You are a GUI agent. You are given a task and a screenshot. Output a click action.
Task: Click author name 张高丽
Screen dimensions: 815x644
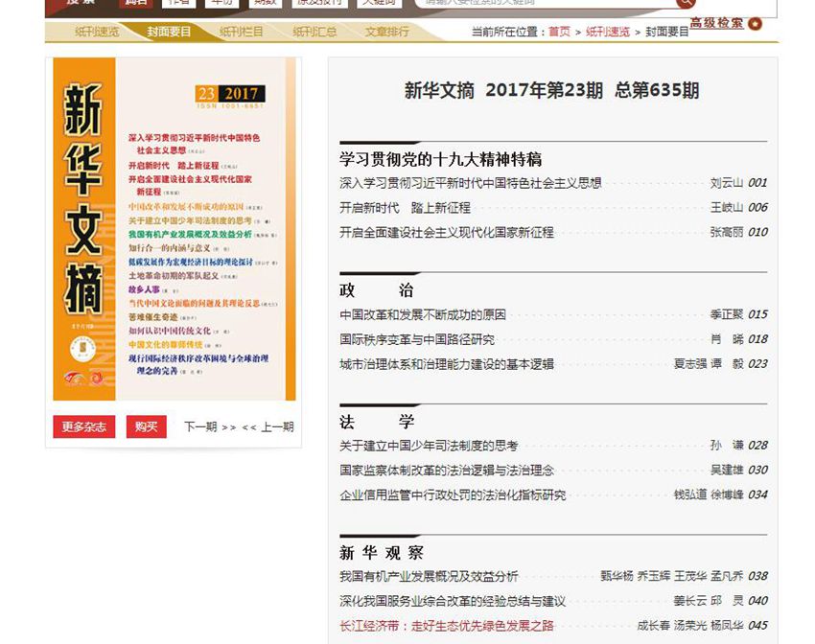(727, 232)
